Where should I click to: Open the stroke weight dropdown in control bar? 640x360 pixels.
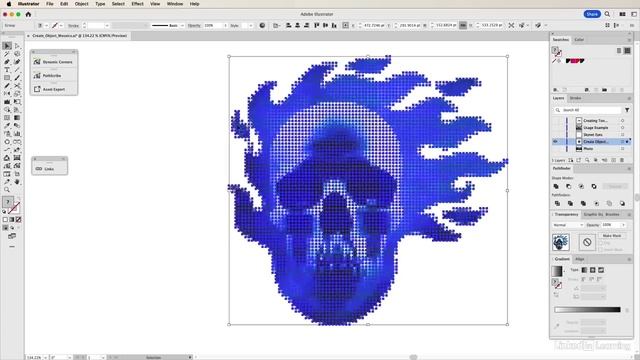107,25
